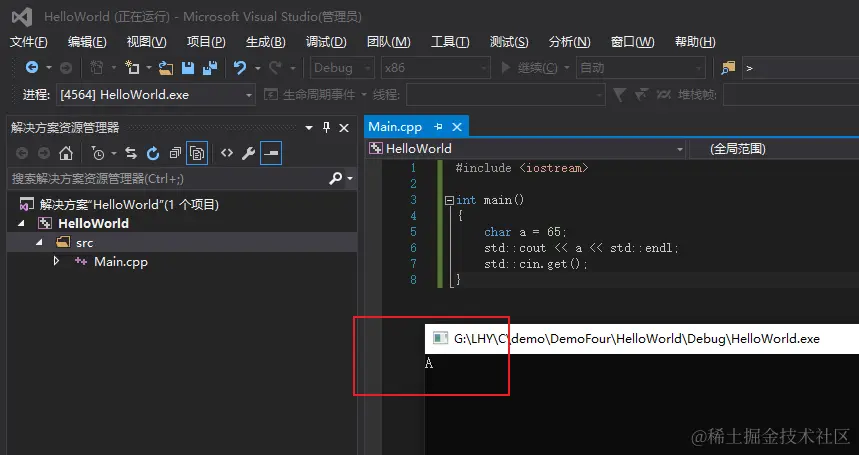This screenshot has width=859, height=455.
Task: Open the Navigate Backward history dropdown arrow
Action: point(49,68)
